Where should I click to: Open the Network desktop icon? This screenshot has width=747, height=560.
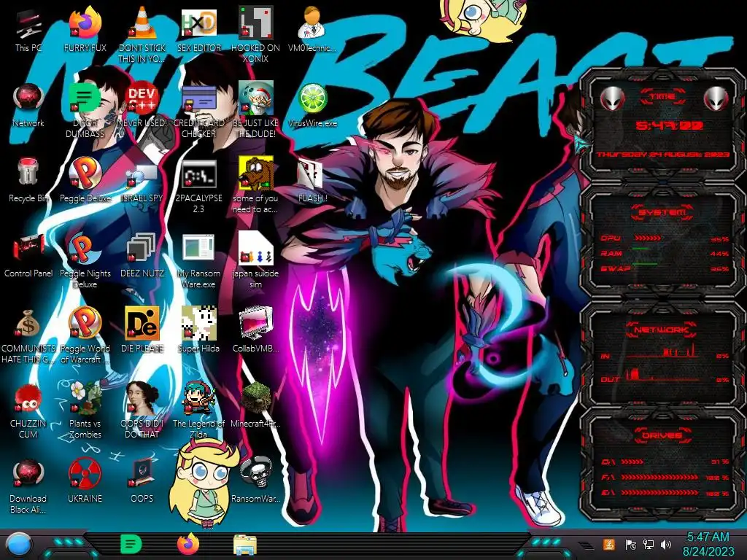[28, 106]
